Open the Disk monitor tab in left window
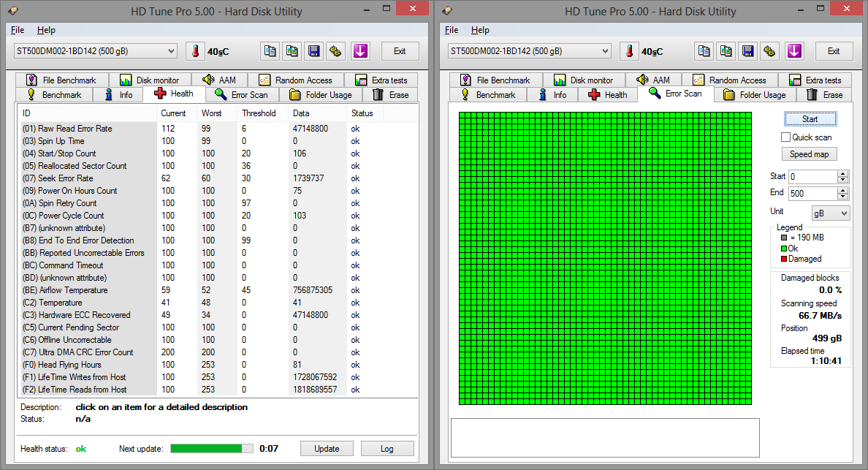The height and width of the screenshot is (470, 868). click(x=150, y=80)
